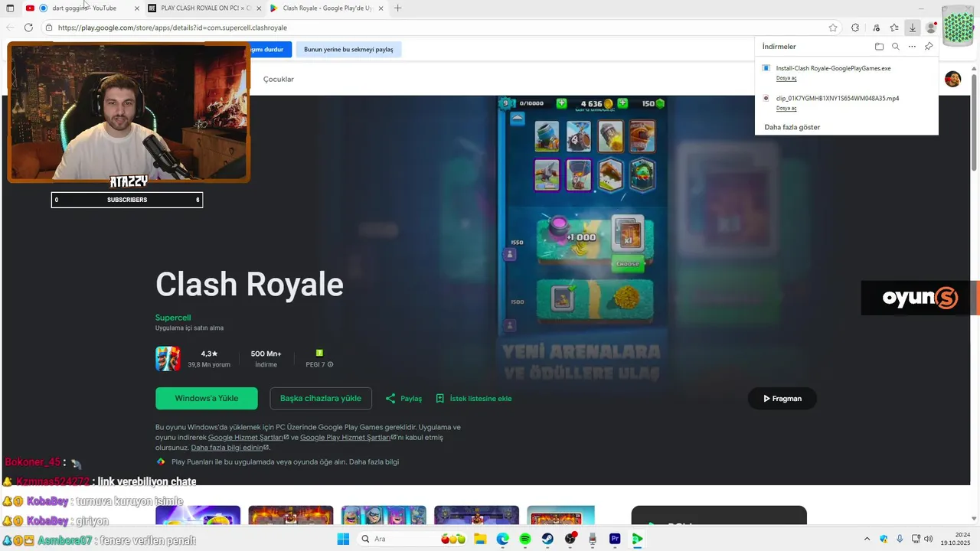Close the dart goggins YouTube tab
Viewport: 980px width, 551px height.
click(x=137, y=8)
